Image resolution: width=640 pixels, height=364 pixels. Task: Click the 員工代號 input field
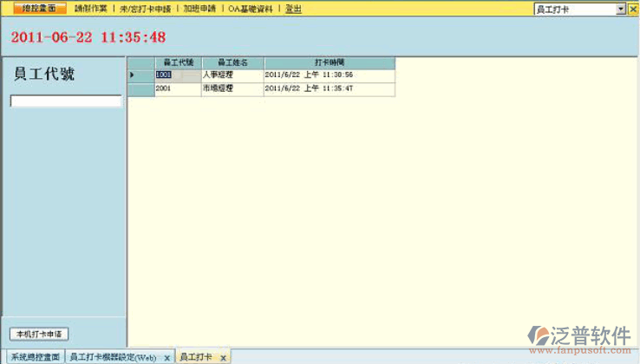click(66, 101)
